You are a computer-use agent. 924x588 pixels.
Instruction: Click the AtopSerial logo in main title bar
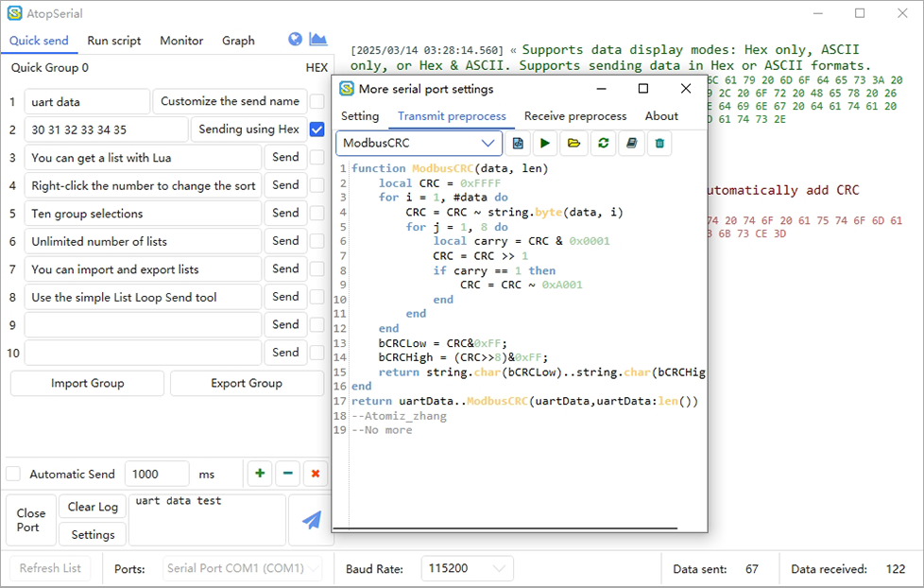(14, 13)
